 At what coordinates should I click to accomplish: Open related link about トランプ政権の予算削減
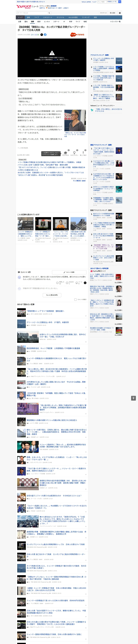point(49,162)
